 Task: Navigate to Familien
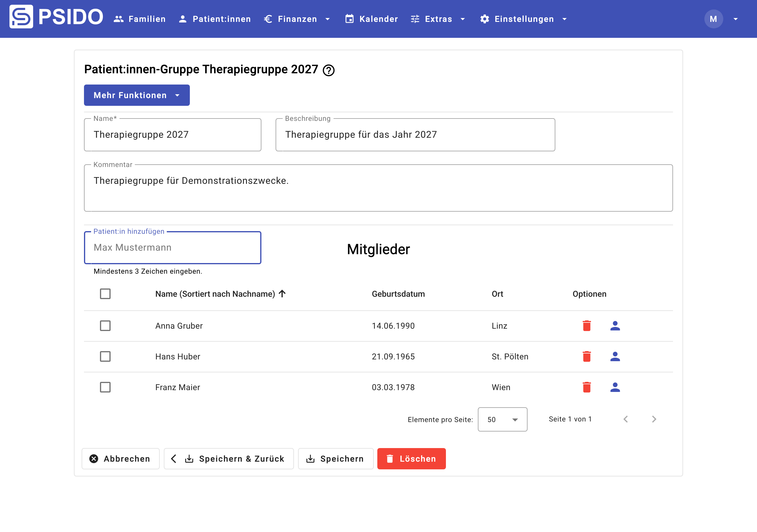point(140,19)
